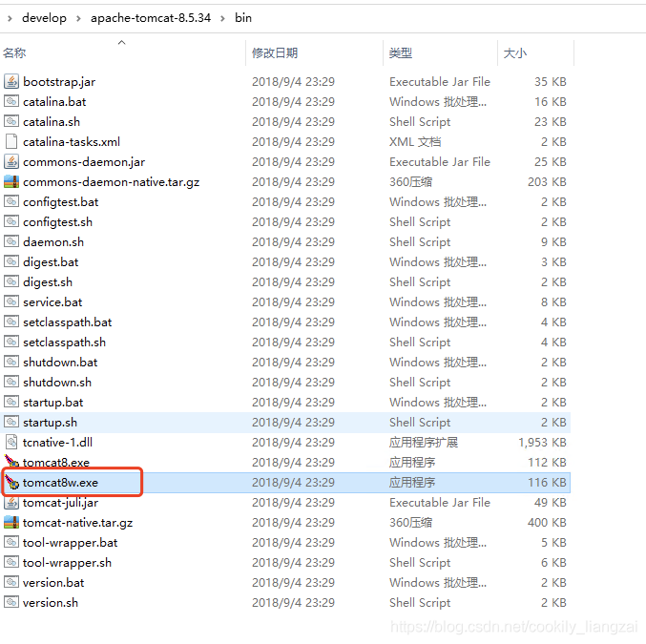Select the file name shutdown.bat
Image resolution: width=646 pixels, height=644 pixels.
click(60, 363)
